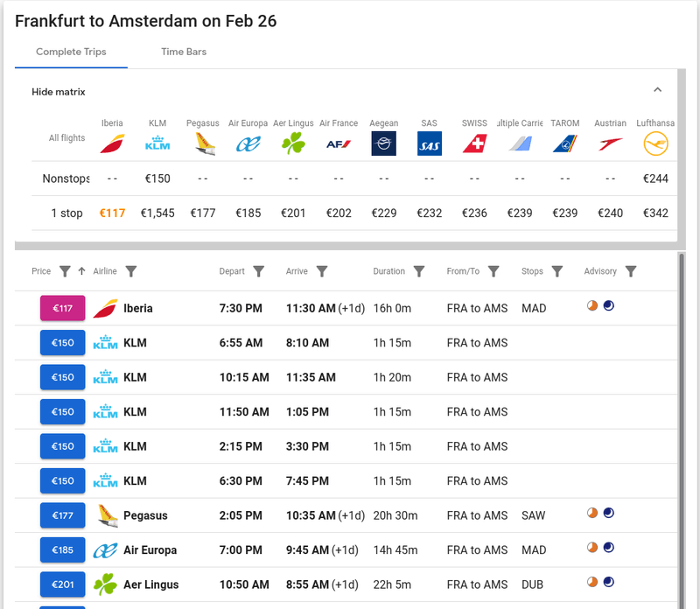Click the Airline column filter icon
The image size is (700, 609).
tap(130, 271)
